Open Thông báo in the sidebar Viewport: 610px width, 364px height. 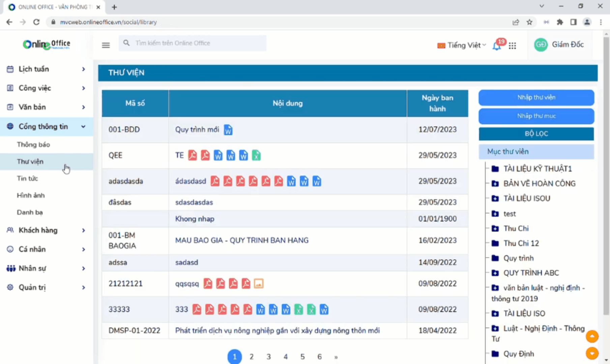[x=33, y=145]
